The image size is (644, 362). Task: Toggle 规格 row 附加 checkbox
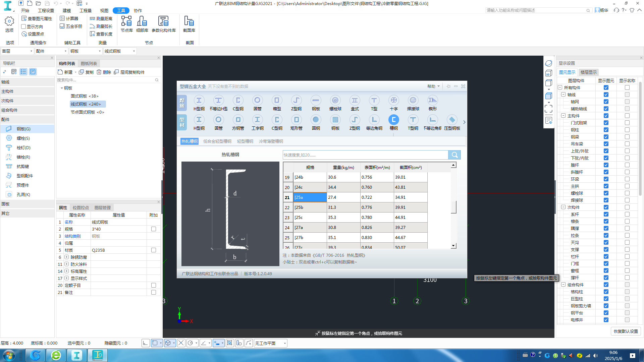pyautogui.click(x=154, y=229)
